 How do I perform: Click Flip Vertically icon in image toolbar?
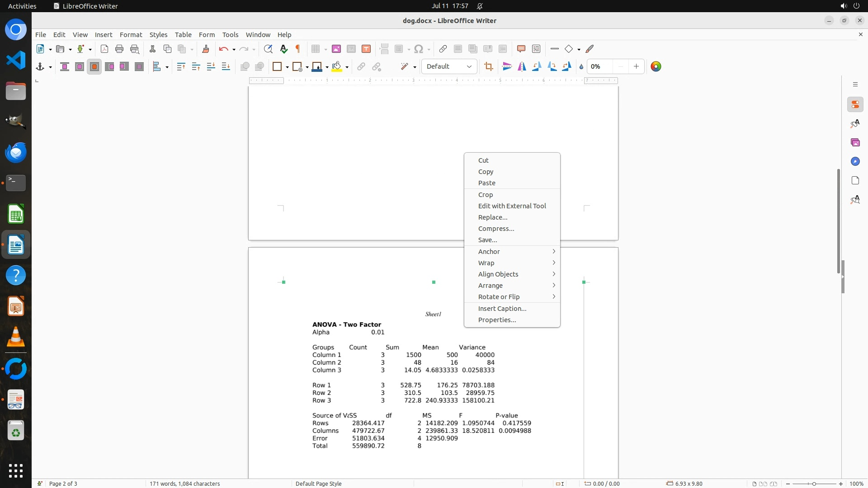(507, 67)
